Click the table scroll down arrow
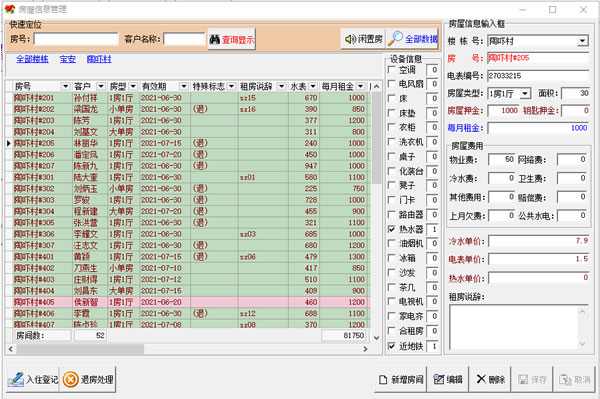600x399 pixels. click(376, 338)
